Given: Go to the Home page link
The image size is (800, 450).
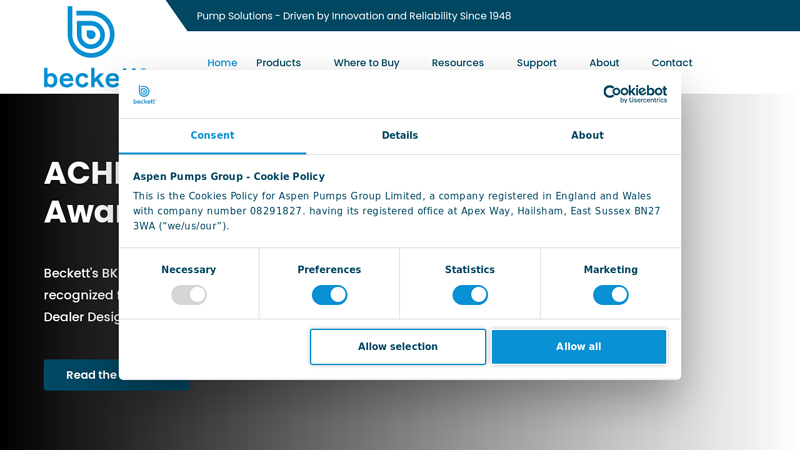Looking at the screenshot, I should point(222,63).
